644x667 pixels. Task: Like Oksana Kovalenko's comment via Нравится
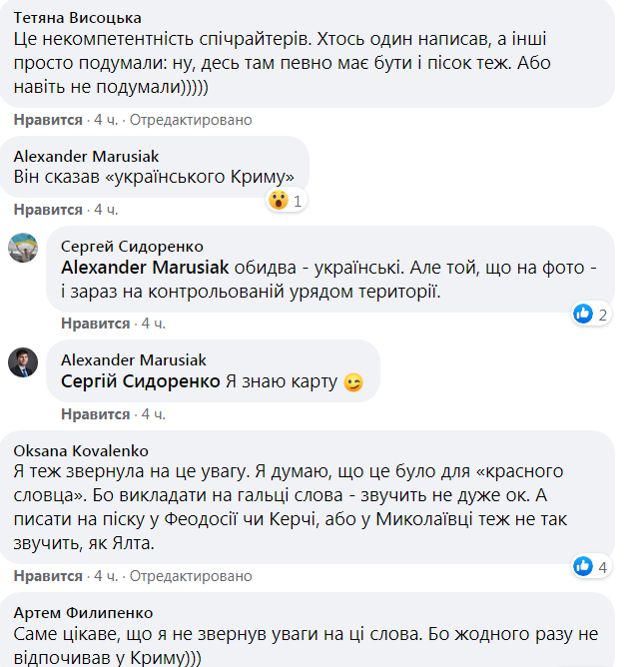coord(48,576)
